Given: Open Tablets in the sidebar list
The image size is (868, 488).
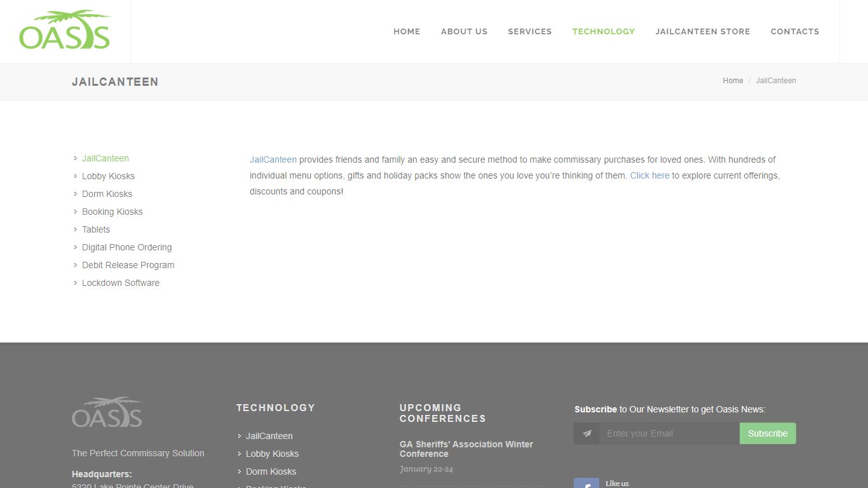Looking at the screenshot, I should pos(96,229).
